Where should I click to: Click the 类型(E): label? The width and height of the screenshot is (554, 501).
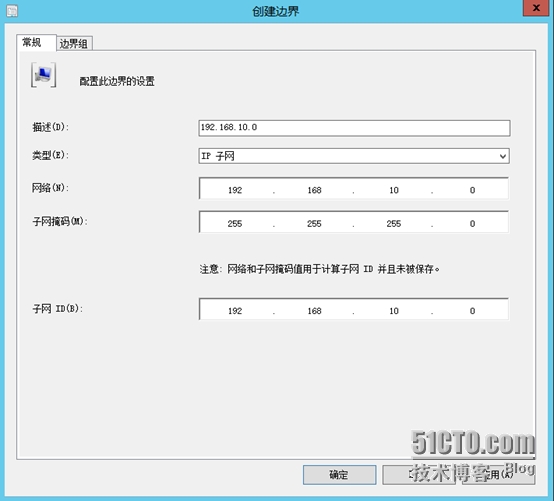point(51,155)
